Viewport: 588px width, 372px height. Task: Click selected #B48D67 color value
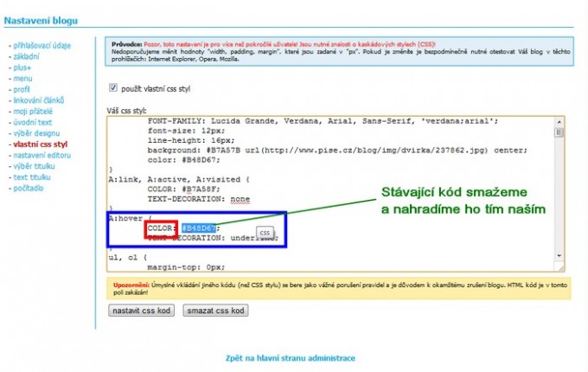click(x=199, y=228)
